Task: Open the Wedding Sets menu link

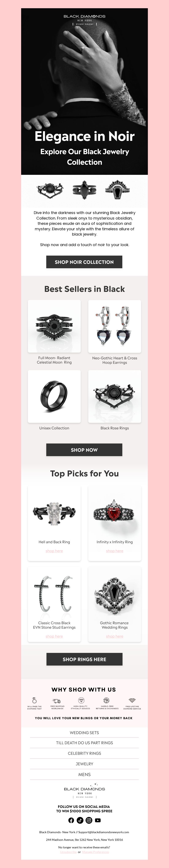Action: point(84,733)
